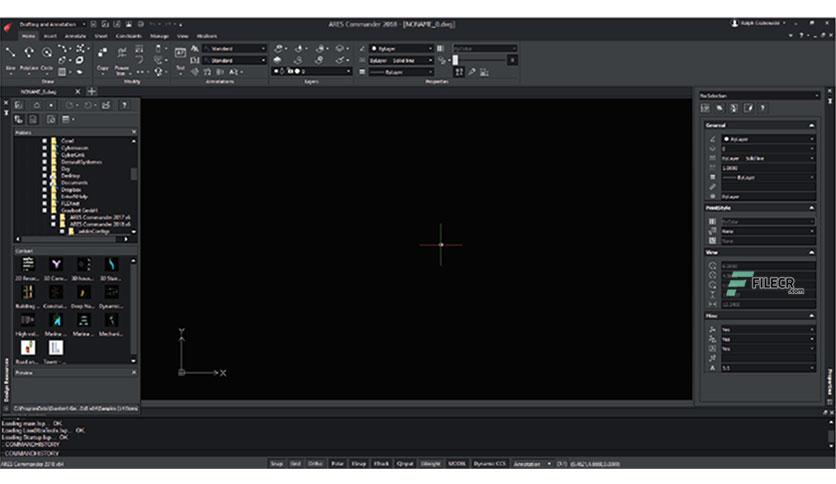Image resolution: width=836 pixels, height=484 pixels.
Task: Open the Building content thumbnail
Action: pos(28,296)
